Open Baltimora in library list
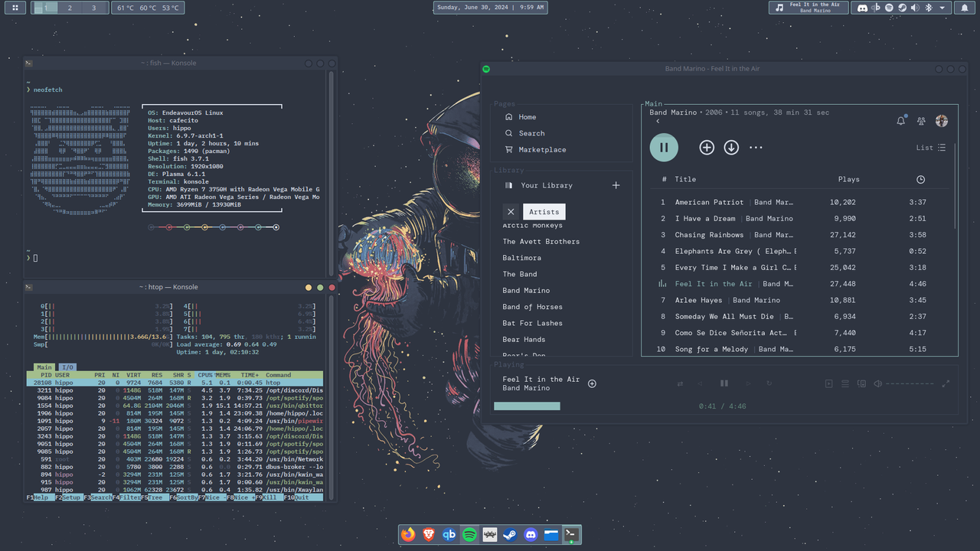The width and height of the screenshot is (980, 551). pos(521,258)
